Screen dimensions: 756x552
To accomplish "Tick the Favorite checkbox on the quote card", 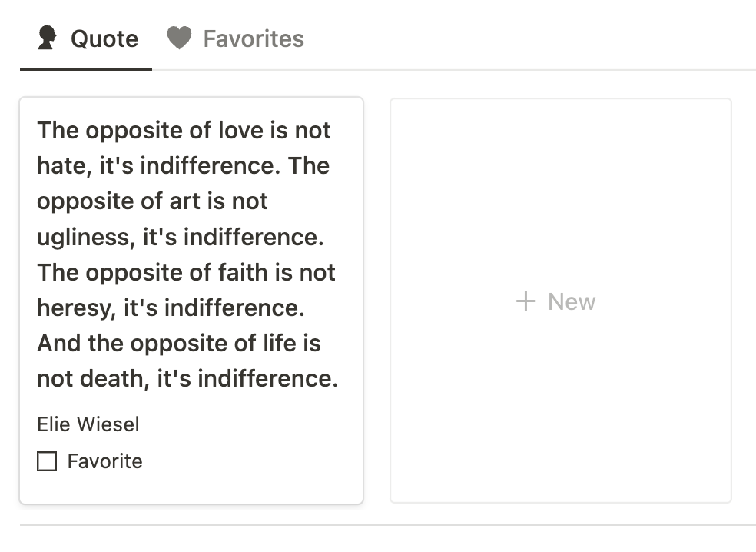I will (47, 461).
